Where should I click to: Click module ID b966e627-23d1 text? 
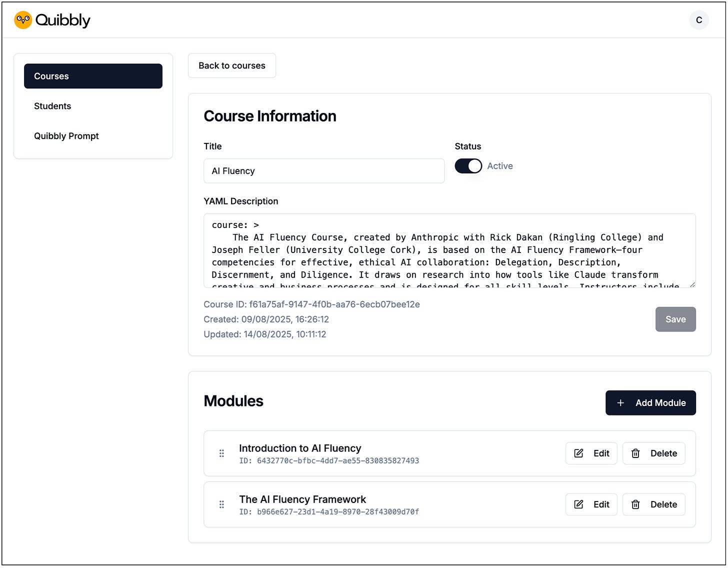329,512
